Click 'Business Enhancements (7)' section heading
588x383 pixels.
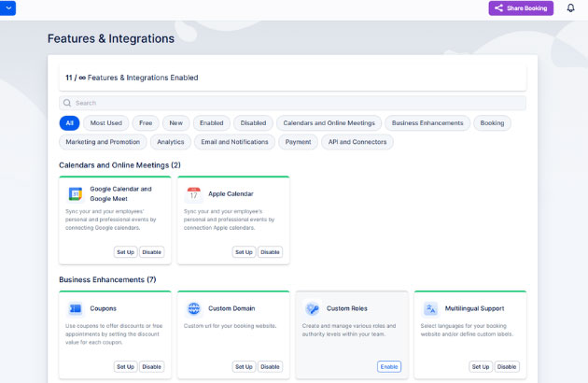click(107, 279)
